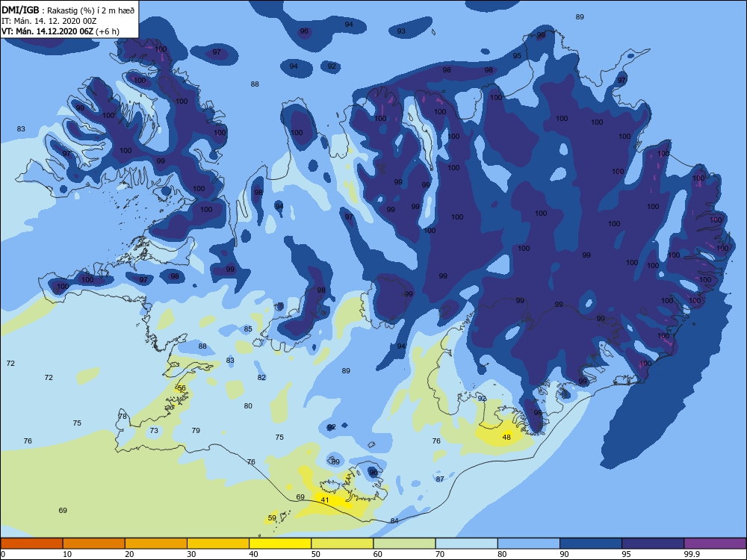
Task: Click the DMI/IGB title in info box
Action: [x=21, y=10]
